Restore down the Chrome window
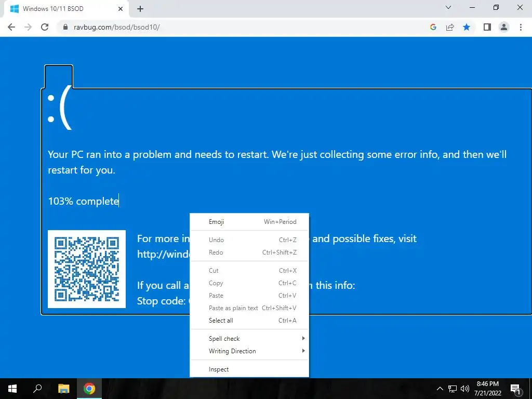This screenshot has width=532, height=399. 496,7
